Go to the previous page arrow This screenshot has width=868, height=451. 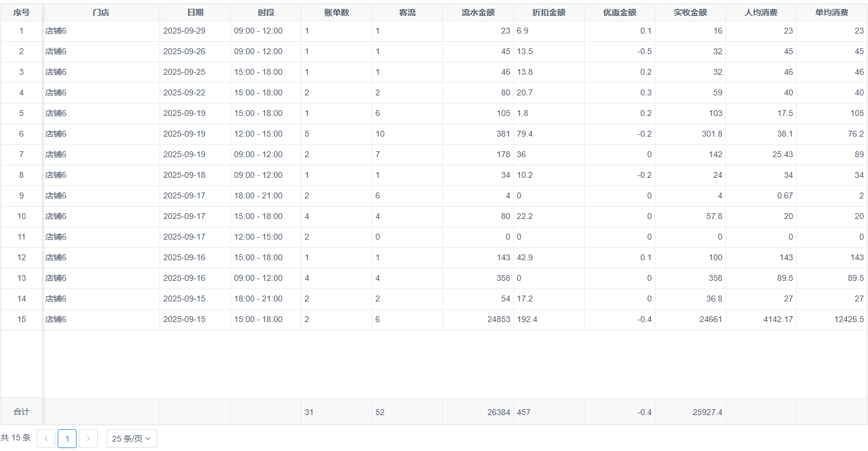click(x=46, y=439)
